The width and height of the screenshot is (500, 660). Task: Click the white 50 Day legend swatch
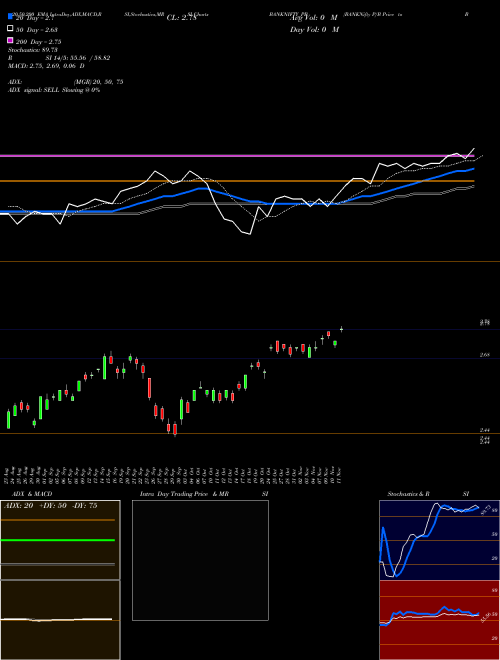coord(10,29)
